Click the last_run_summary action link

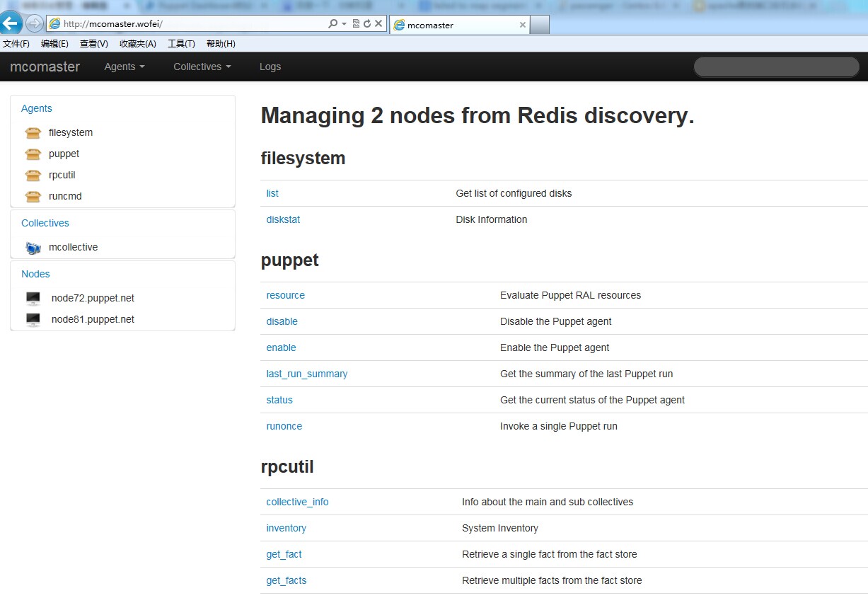coord(307,374)
